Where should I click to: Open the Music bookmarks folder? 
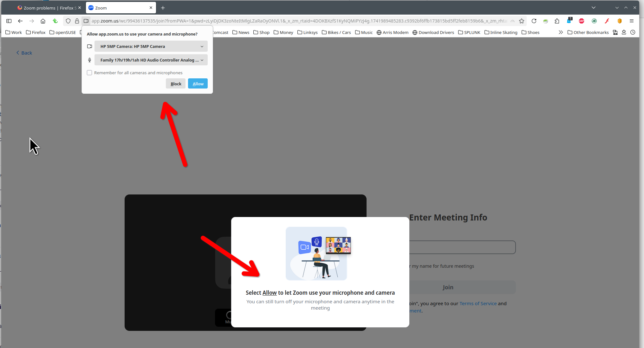click(364, 32)
